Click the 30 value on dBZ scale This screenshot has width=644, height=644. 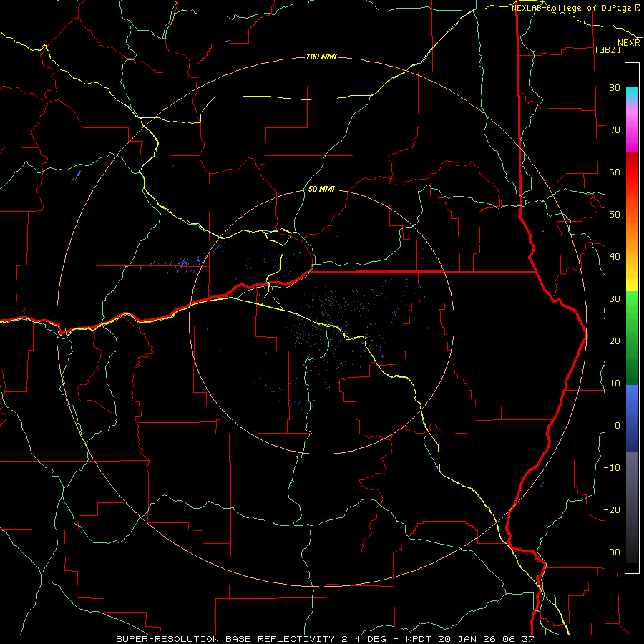pyautogui.click(x=615, y=299)
